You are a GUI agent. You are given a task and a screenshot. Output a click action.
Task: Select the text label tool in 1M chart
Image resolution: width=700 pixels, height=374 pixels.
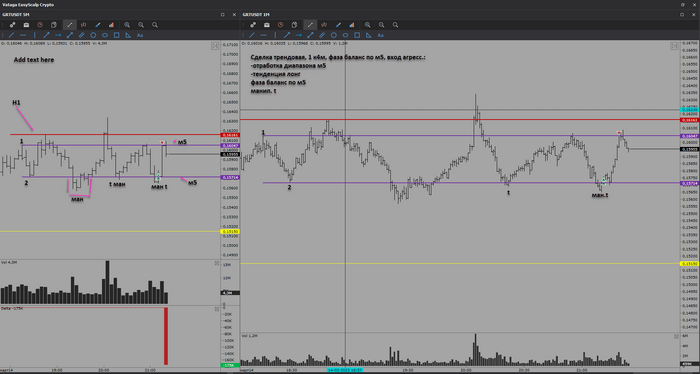(380, 35)
